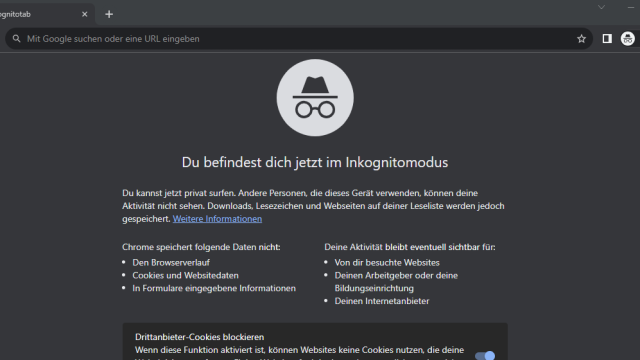
Task: Click the 'Von dir besuchte Websites' entry
Action: pos(387,262)
